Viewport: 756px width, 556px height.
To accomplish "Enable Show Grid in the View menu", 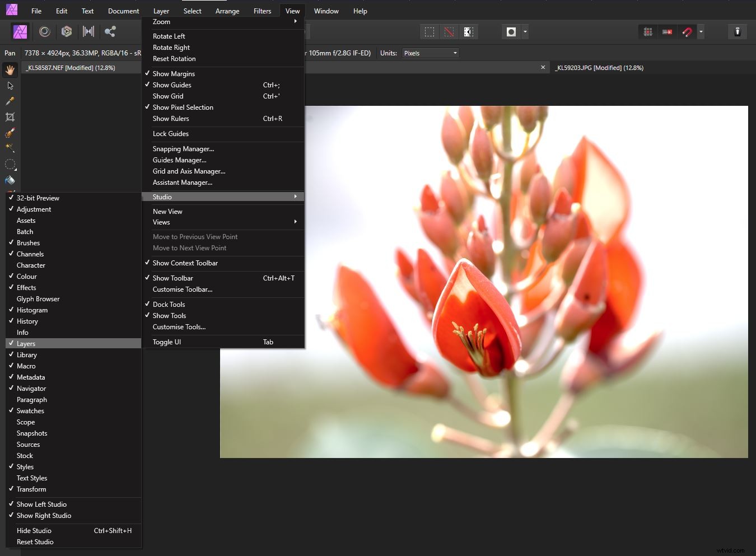I will (x=167, y=96).
